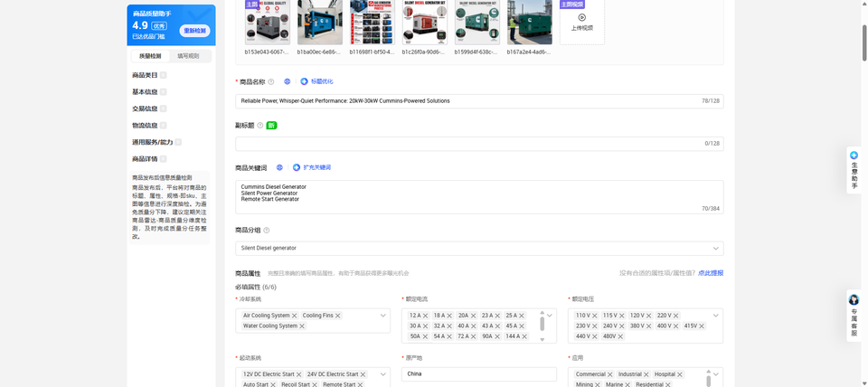Click the upload video play icon
868x387 pixels.
pos(581,17)
